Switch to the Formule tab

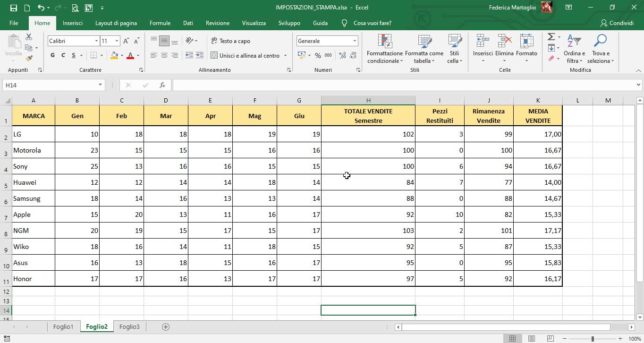pyautogui.click(x=160, y=23)
